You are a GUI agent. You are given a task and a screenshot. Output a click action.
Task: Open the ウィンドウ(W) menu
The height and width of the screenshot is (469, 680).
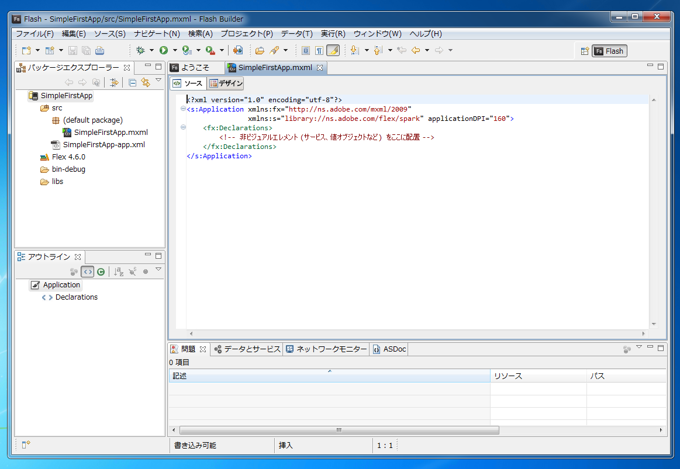[x=377, y=33]
